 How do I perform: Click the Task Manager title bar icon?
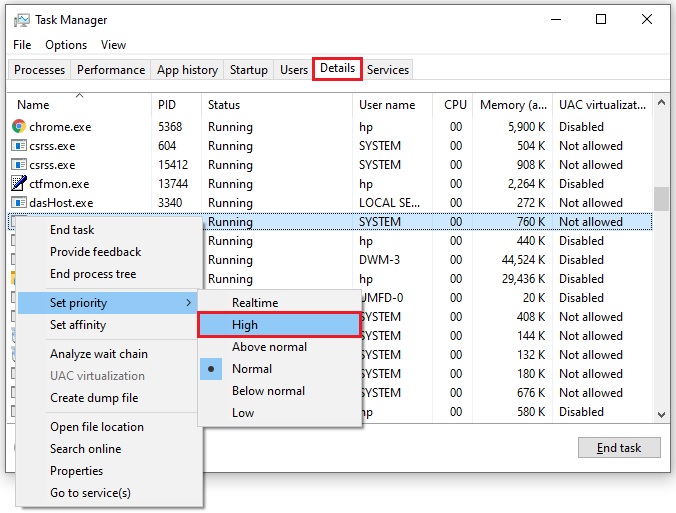20,19
